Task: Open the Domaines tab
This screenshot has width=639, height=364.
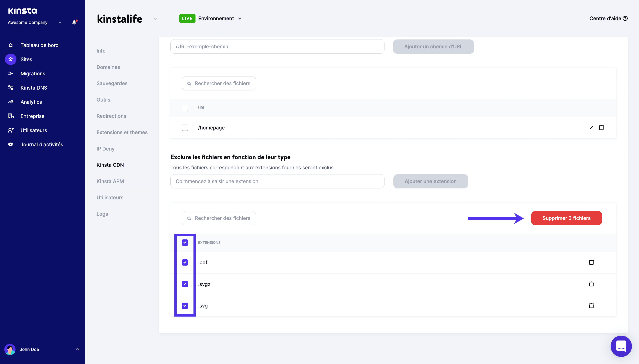Action: pyautogui.click(x=108, y=67)
